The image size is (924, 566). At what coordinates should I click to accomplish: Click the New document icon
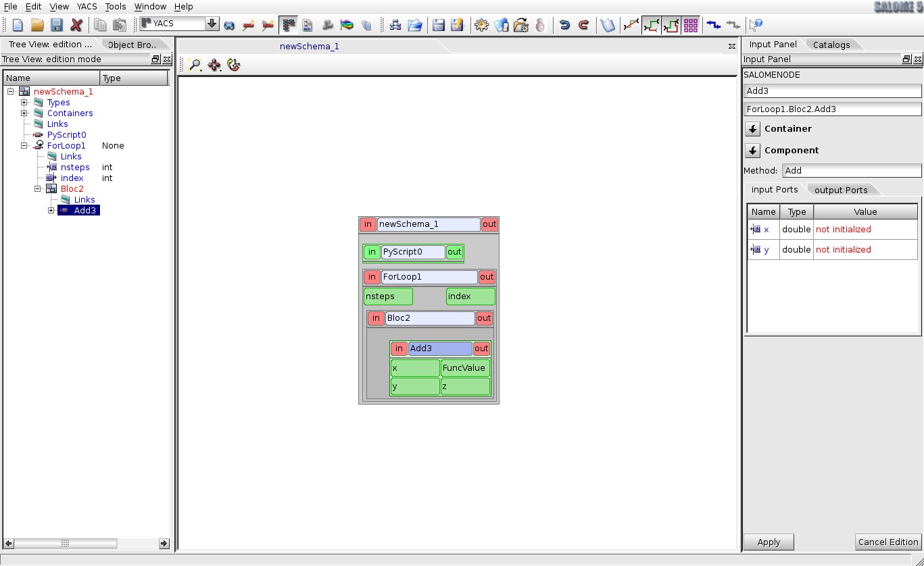[x=18, y=25]
